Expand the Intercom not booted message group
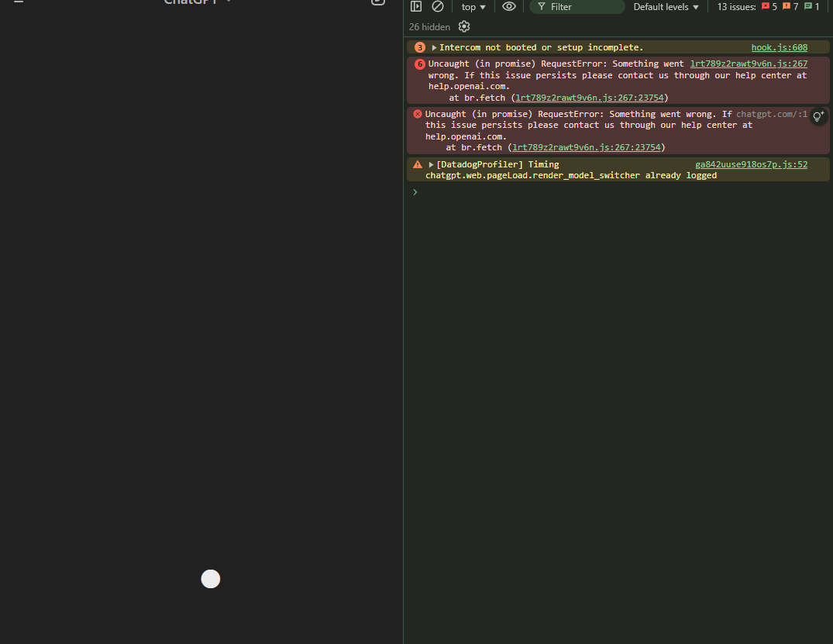Viewport: 833px width, 644px height. (434, 47)
